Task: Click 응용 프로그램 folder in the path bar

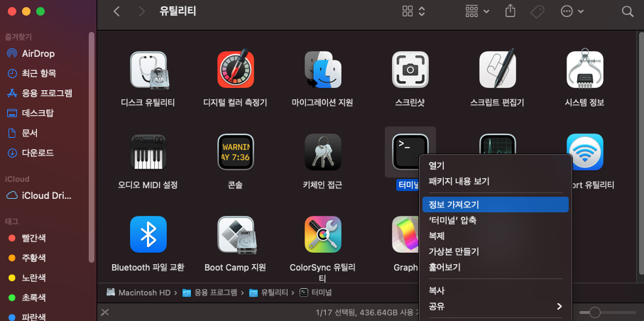Action: click(209, 293)
